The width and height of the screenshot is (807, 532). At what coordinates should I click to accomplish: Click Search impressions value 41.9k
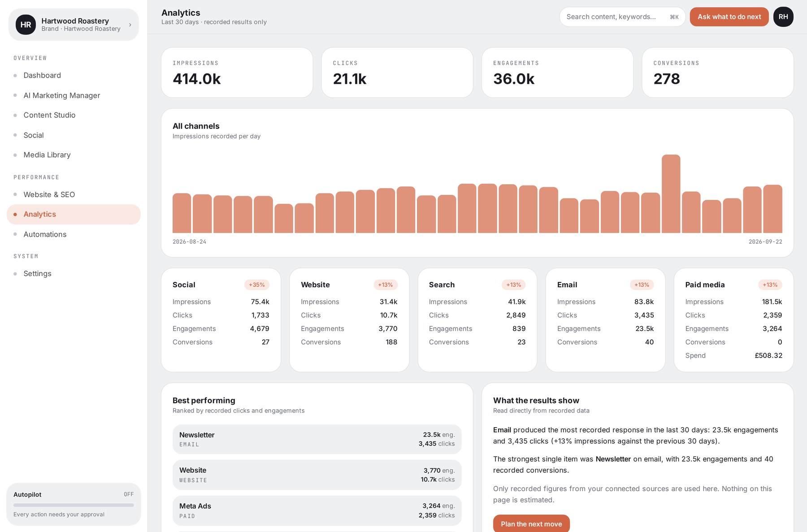tap(517, 302)
